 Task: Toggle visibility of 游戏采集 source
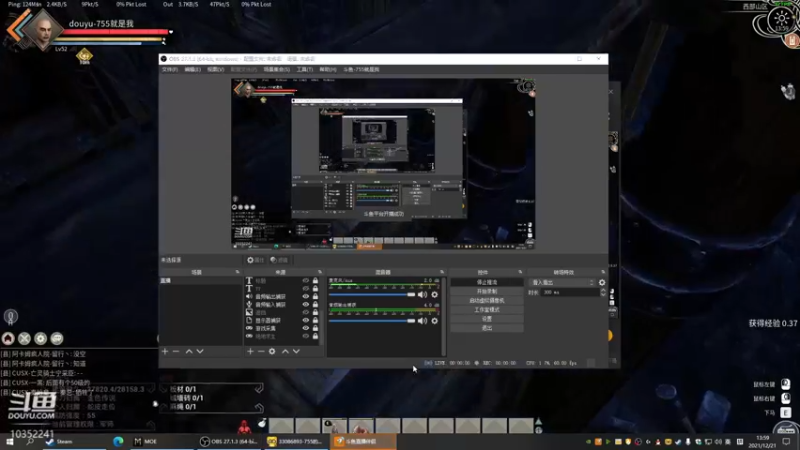click(306, 328)
